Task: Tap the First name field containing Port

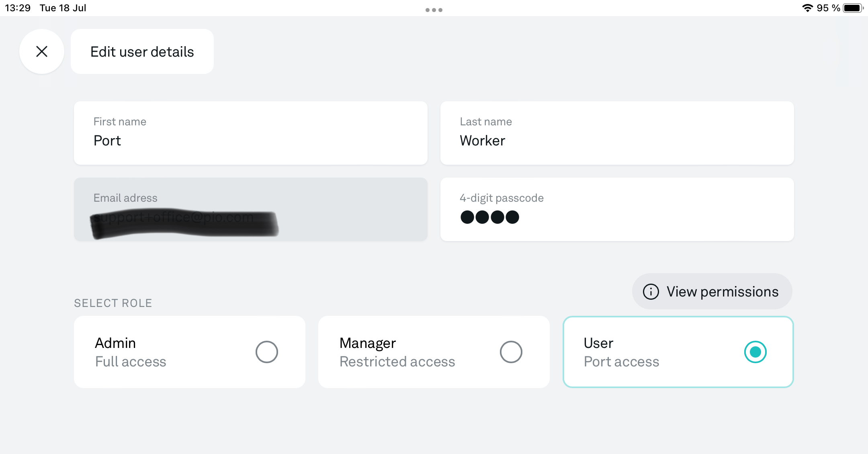Action: click(x=251, y=133)
